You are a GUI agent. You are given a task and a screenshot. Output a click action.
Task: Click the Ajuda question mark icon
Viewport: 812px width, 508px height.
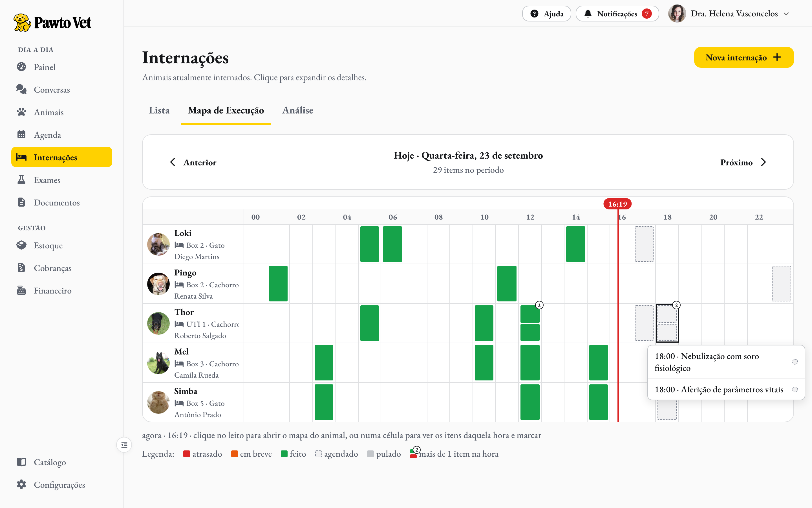coord(534,14)
